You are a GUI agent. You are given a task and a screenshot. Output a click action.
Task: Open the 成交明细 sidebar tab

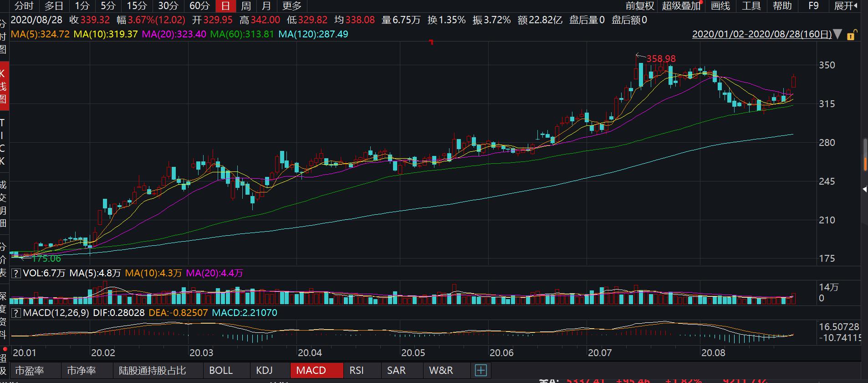coord(3,204)
